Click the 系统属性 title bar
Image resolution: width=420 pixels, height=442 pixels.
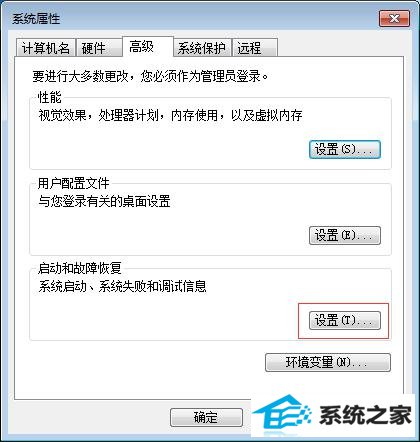193,18
